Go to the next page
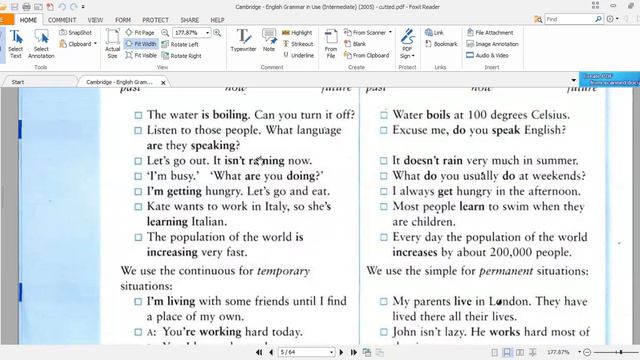640x360 pixels. point(341,352)
